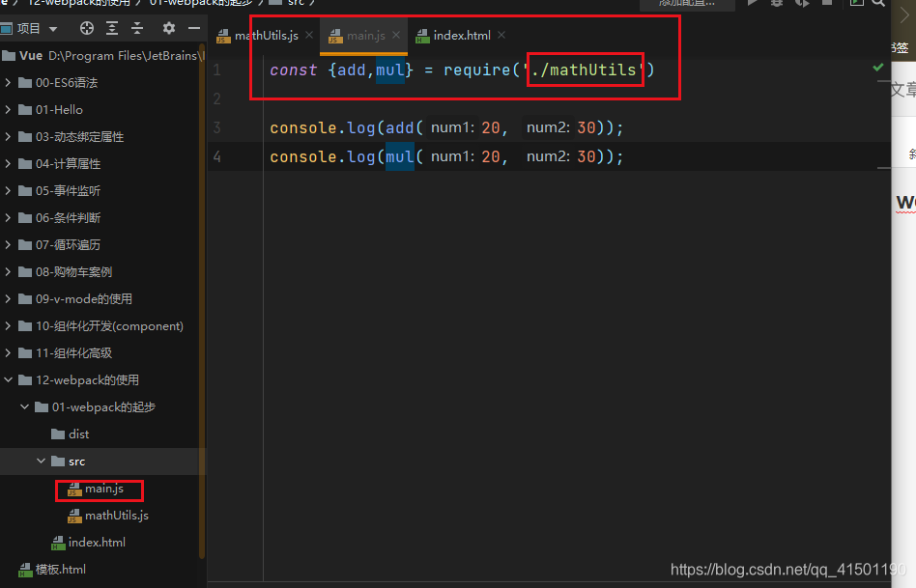
Task: Select the Vue project root node
Action: pos(30,55)
